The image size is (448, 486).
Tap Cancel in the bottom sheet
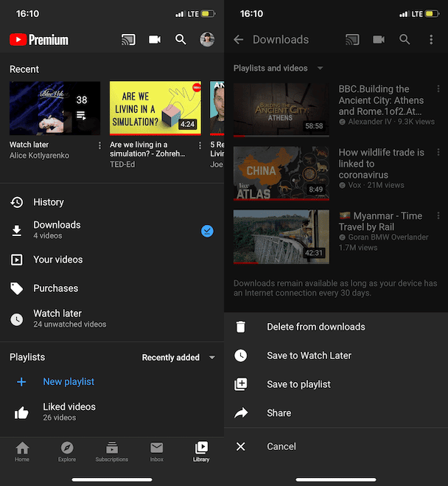281,446
